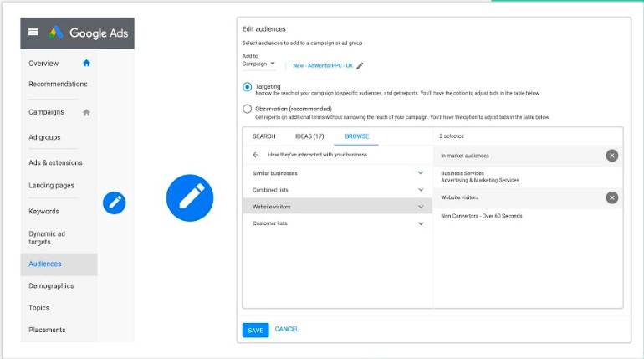The image size is (644, 359).
Task: Select the Observation (recommended) radio button
Action: click(x=248, y=109)
